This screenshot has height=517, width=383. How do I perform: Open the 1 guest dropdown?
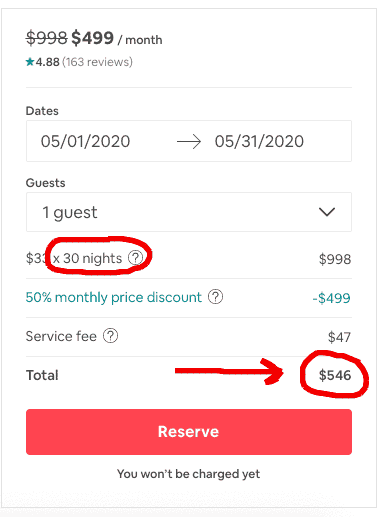(x=189, y=212)
